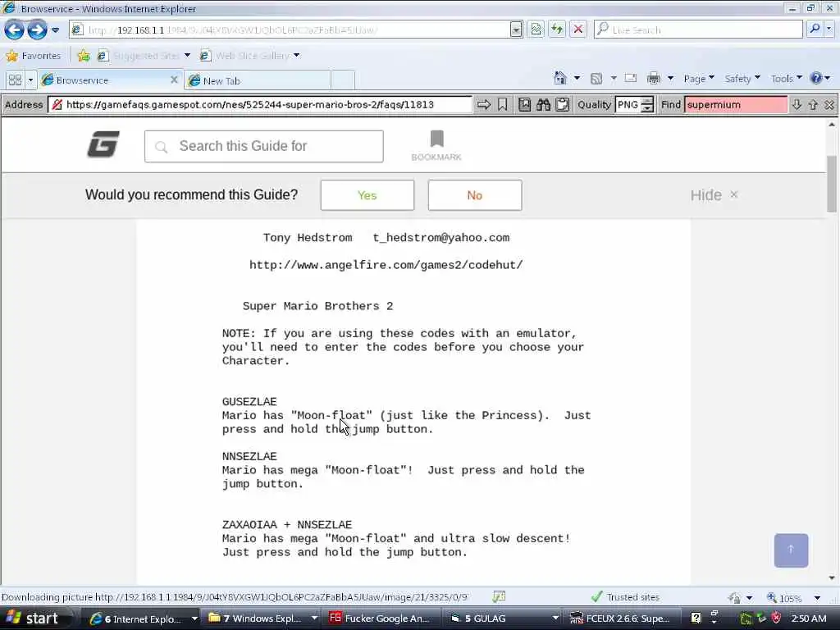840x630 pixels.
Task: Find previous with the up arrow
Action: (813, 104)
